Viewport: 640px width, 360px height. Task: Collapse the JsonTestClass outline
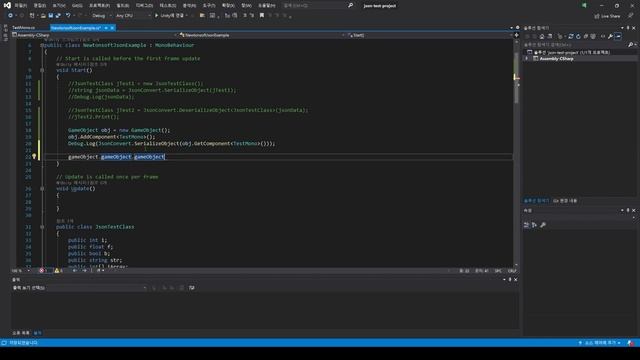click(42, 227)
